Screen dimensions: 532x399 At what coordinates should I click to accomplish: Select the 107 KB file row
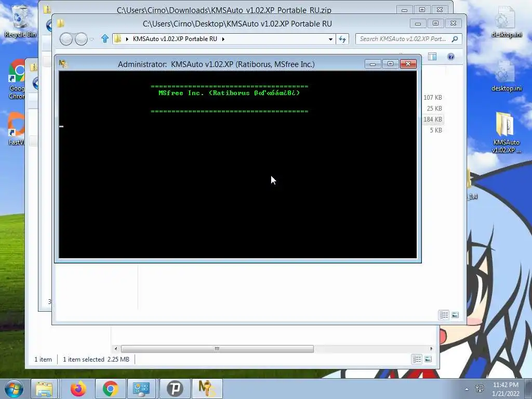pyautogui.click(x=433, y=97)
